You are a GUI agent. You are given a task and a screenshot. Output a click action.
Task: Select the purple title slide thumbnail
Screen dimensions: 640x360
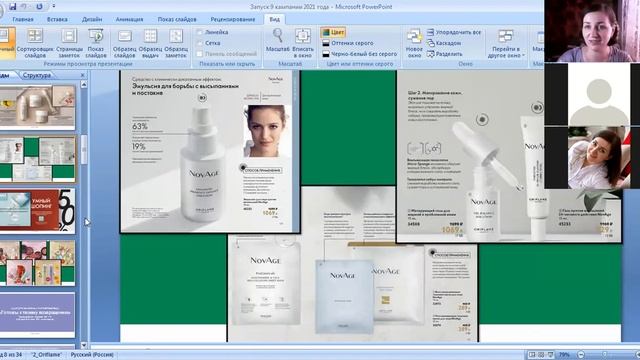click(x=38, y=315)
